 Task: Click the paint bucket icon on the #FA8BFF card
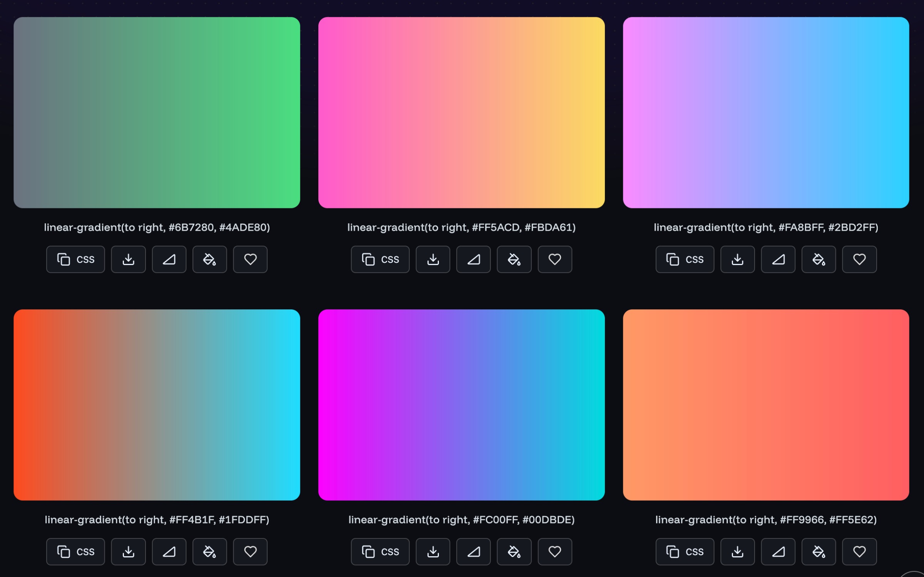pos(818,259)
